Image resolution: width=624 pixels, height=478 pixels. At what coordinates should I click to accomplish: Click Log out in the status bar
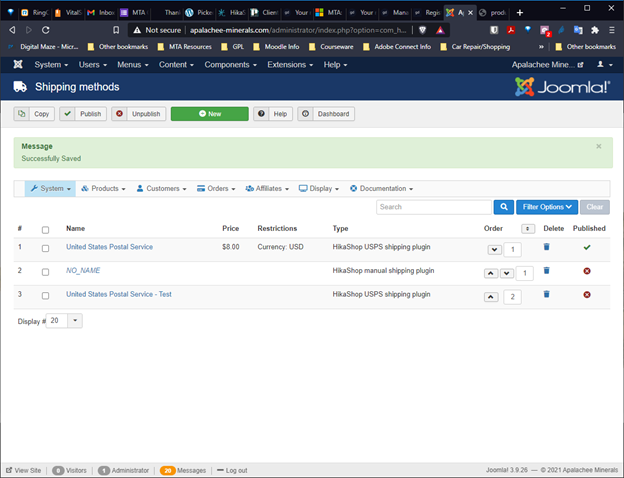click(x=232, y=470)
